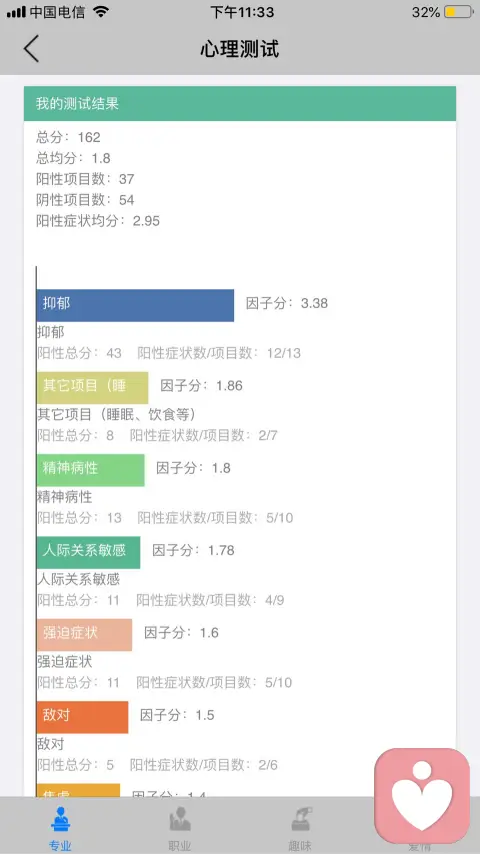480x854 pixels.
Task: Tap the cellular signal bars icon
Action: point(16,12)
